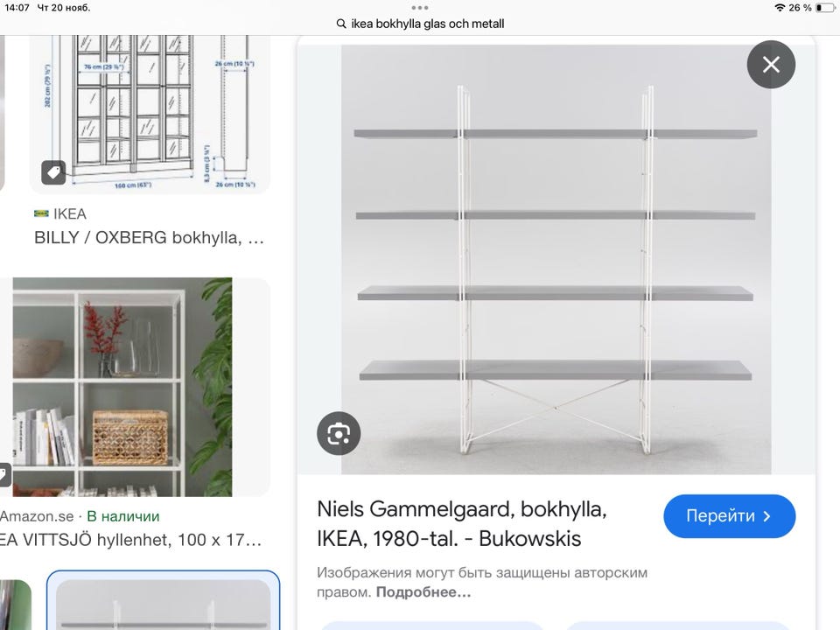This screenshot has width=840, height=630.
Task: Open the Подробнее… copyright link
Action: tap(423, 592)
